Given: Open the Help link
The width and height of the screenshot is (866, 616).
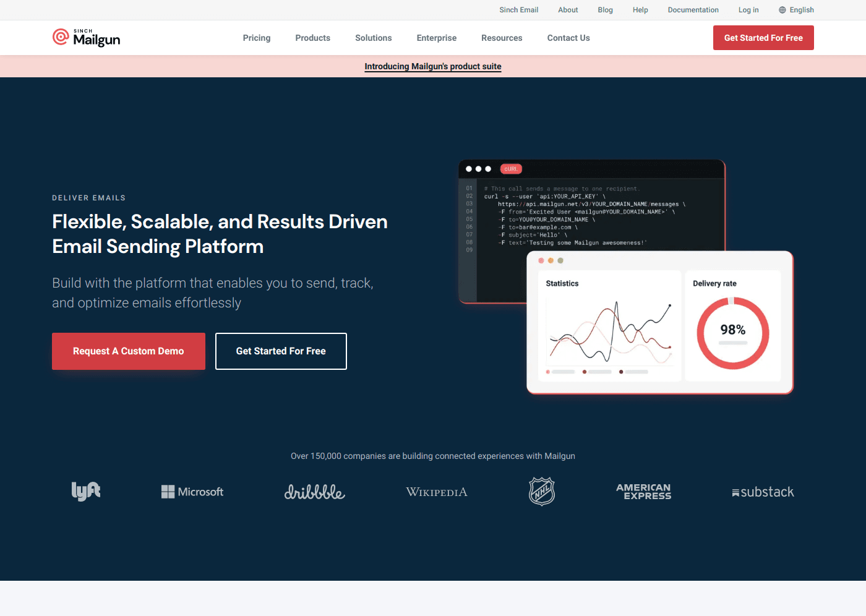Looking at the screenshot, I should tap(640, 10).
